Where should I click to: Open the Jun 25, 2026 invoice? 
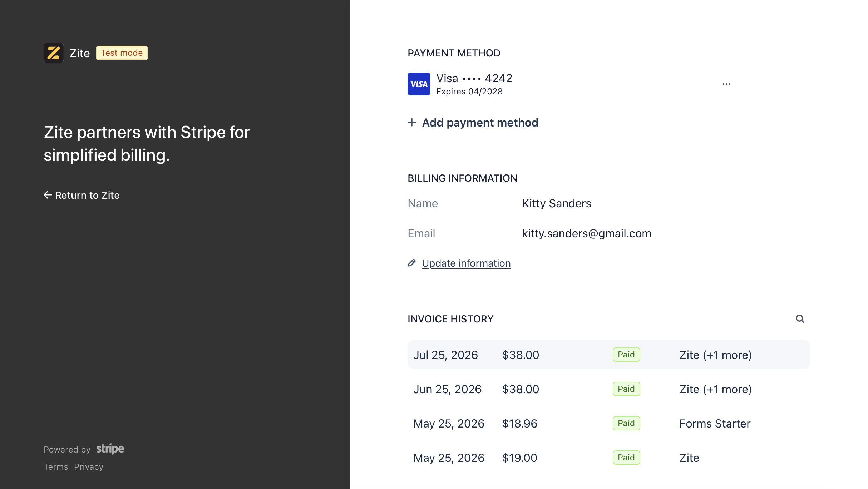tap(608, 389)
